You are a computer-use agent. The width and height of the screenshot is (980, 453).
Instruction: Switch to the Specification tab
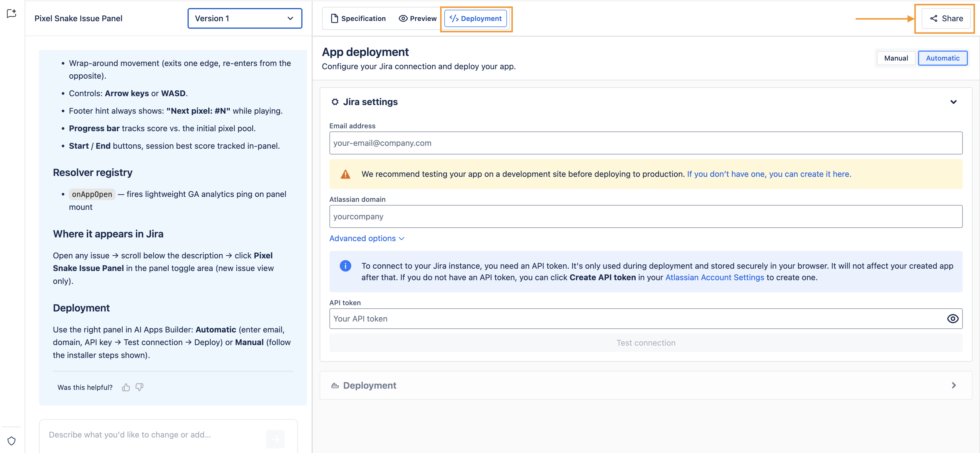358,18
